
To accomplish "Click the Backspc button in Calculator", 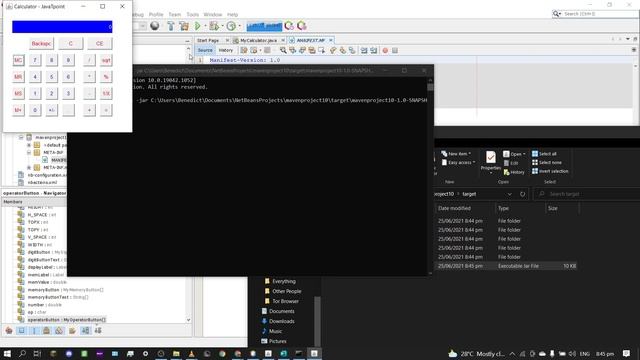I will (x=41, y=43).
